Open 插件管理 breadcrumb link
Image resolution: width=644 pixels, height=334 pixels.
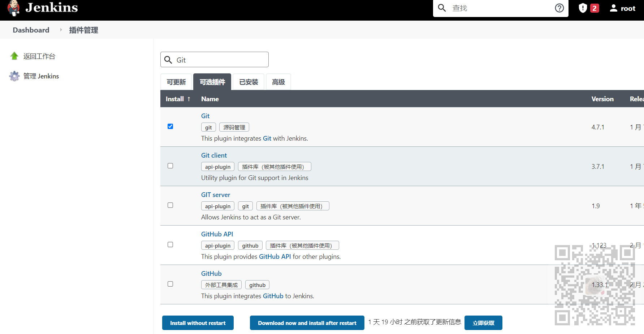(x=83, y=30)
